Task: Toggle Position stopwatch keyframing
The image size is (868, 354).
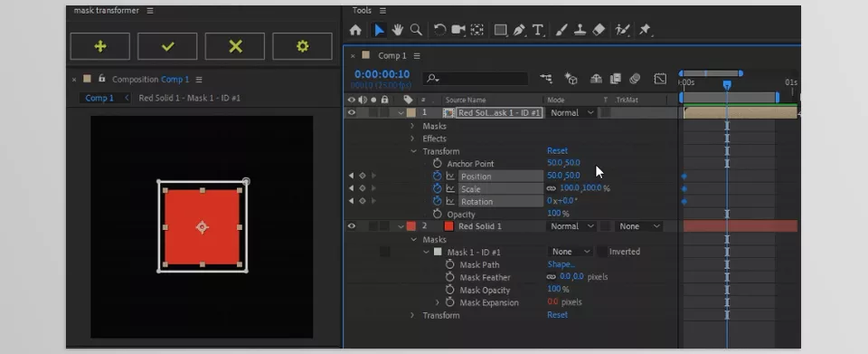Action: [x=438, y=177]
